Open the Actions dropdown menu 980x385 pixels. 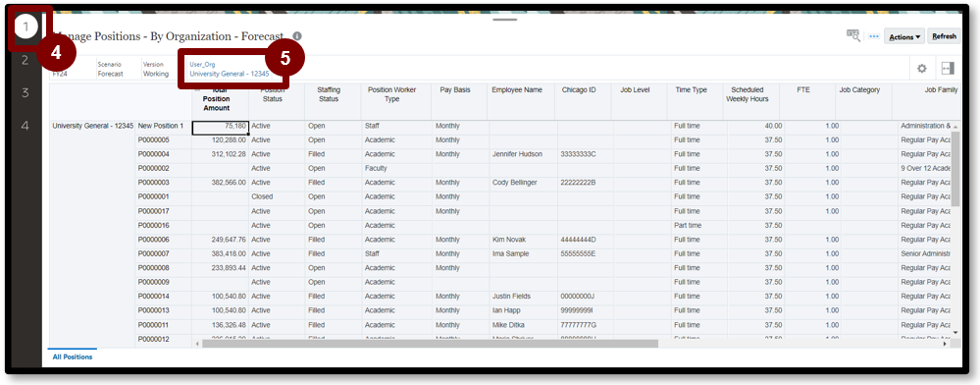[x=904, y=37]
